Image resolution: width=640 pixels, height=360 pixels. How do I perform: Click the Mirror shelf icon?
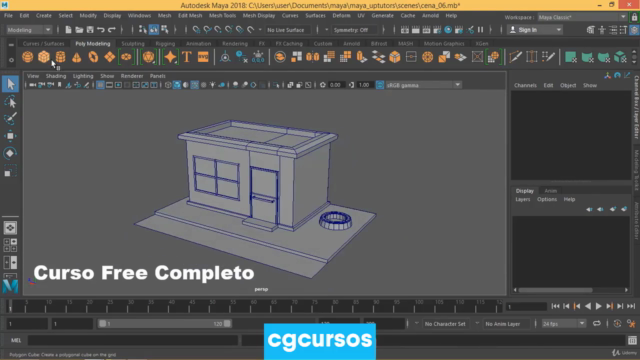[x=313, y=57]
